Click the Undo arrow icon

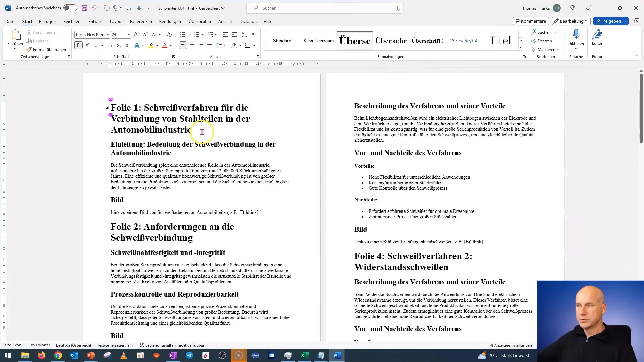click(94, 8)
